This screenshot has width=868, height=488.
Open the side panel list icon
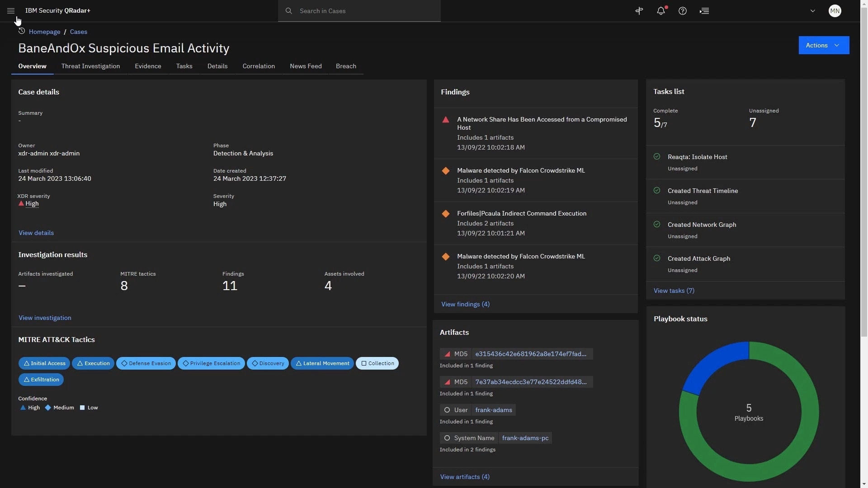(x=704, y=11)
